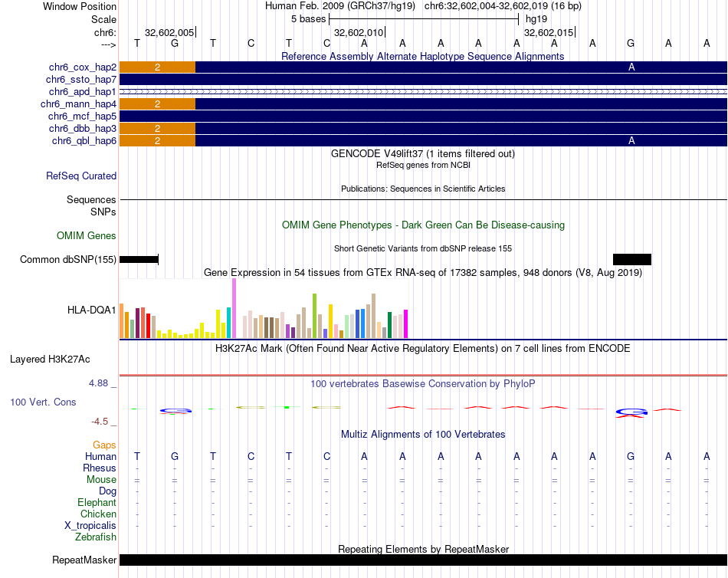This screenshot has height=578, width=728.
Task: Click the orange insertion block on chr6_cox_hap2
Action: 157,67
